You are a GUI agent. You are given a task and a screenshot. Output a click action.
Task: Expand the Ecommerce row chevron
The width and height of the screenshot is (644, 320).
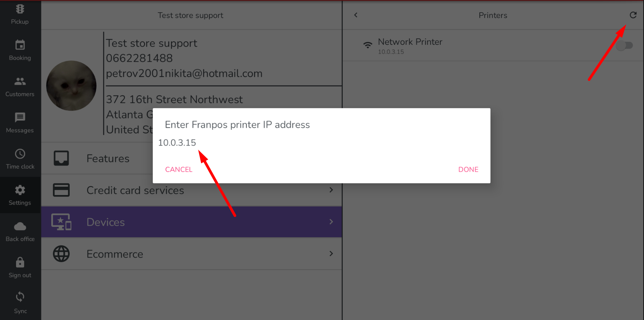tap(331, 254)
